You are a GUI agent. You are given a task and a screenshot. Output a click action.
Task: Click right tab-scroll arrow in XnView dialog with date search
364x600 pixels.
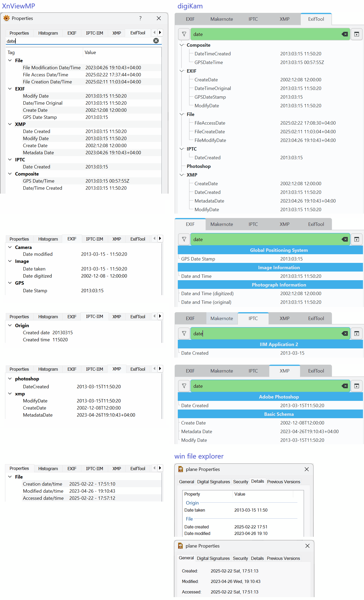click(x=160, y=33)
